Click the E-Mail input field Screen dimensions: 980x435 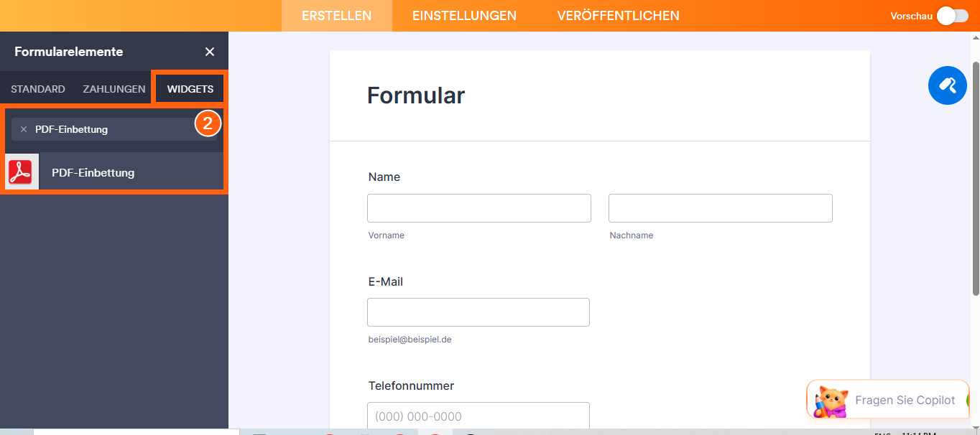[479, 312]
